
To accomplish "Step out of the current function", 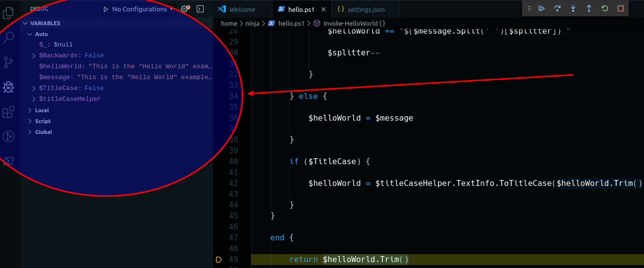I will [589, 8].
